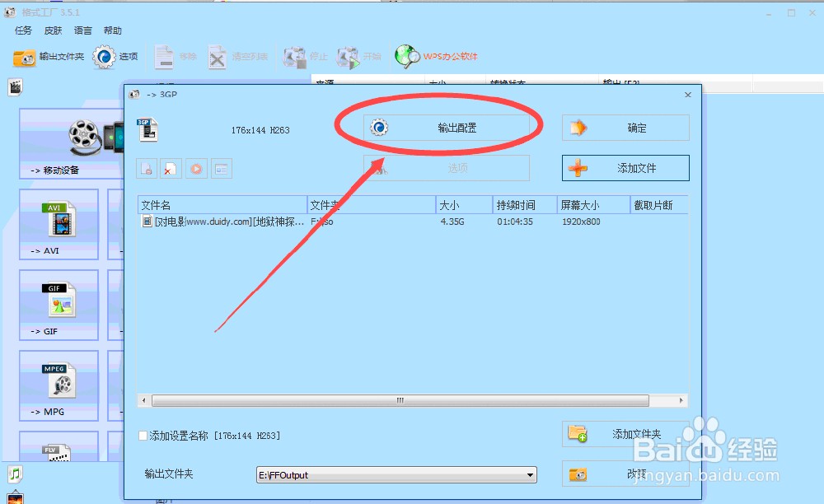The height and width of the screenshot is (504, 824).
Task: Open the 帮助 menu
Action: pos(112,30)
